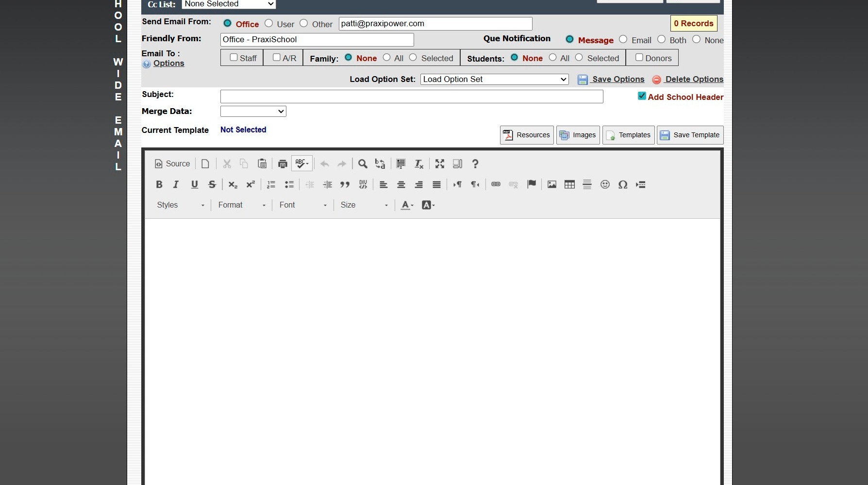Open the Merge Data dropdown
The image size is (868, 485).
click(253, 112)
